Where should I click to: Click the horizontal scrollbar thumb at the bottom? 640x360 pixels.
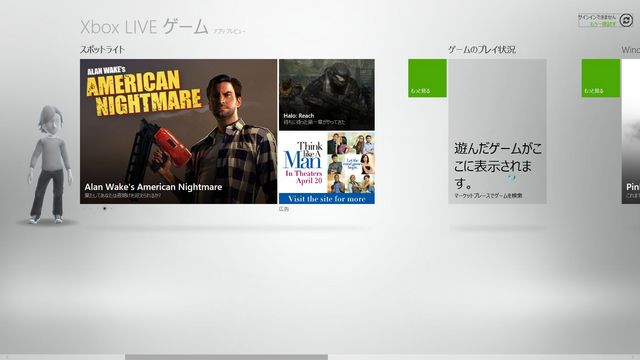(226, 357)
